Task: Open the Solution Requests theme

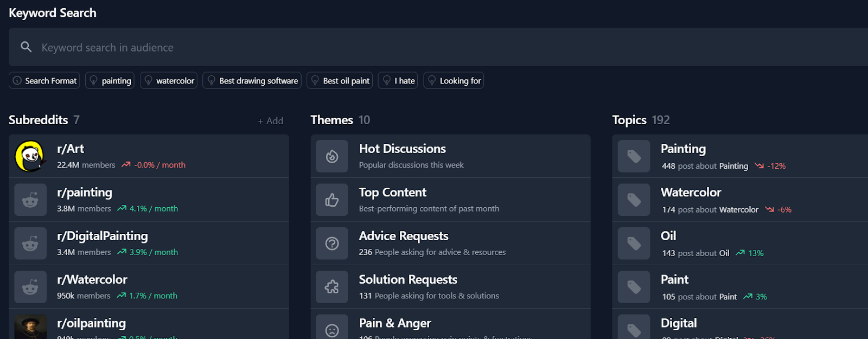Action: pyautogui.click(x=450, y=287)
